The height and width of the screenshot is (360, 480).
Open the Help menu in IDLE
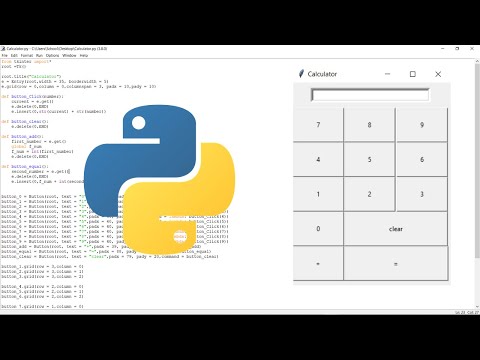coord(84,55)
